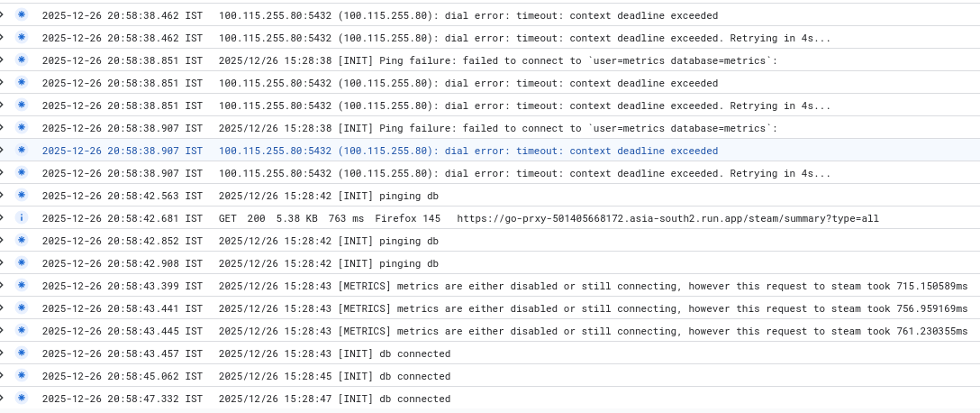The width and height of the screenshot is (980, 413).
Task: Click severity icon on 20:58:45.062 db connected row
Action: (22, 375)
